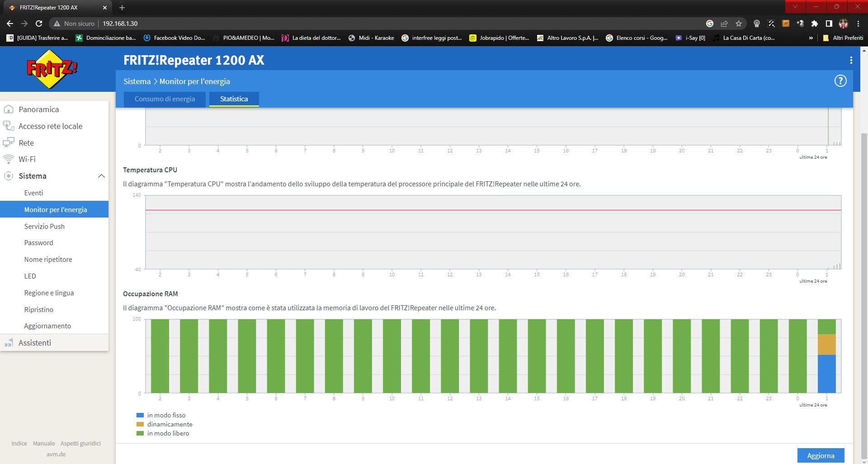
Task: Open the Aspetti giuridici link
Action: tap(80, 444)
